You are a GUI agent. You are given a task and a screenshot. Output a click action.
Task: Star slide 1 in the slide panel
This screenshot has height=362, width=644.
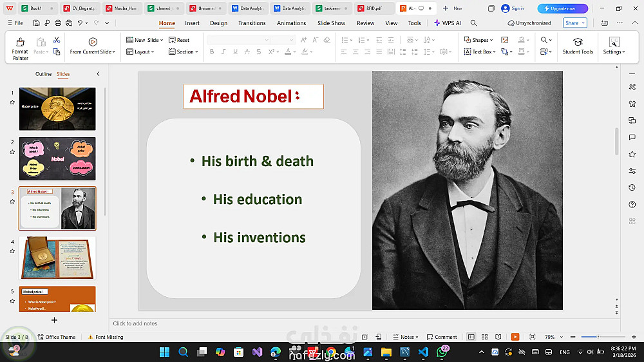pyautogui.click(x=12, y=102)
